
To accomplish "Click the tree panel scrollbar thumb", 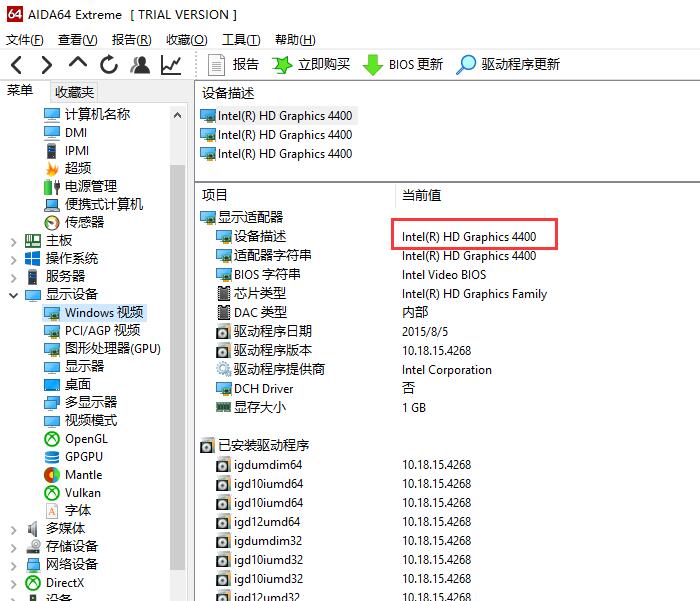I will coord(177,367).
